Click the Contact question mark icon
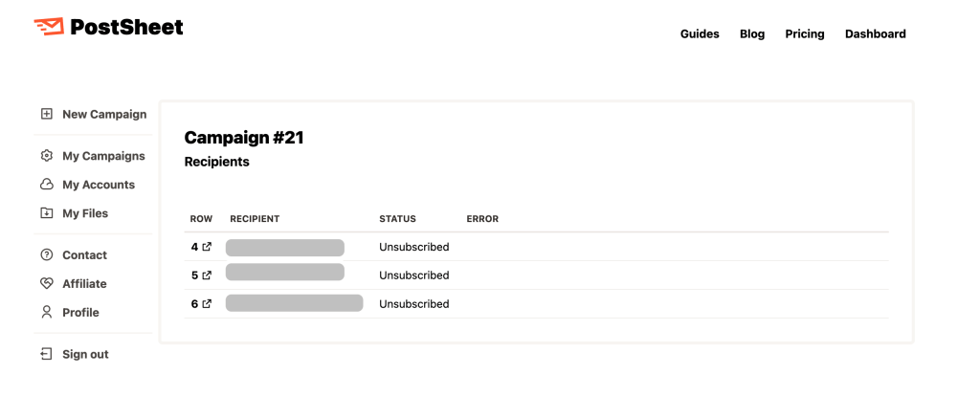Viewport: 980px width, 418px height. pos(46,255)
